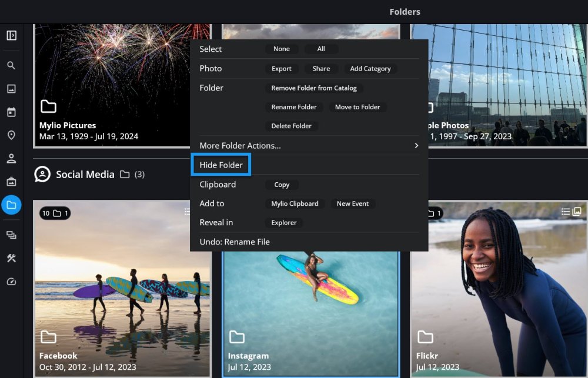Expand More Folder Actions submenu arrow
Image resolution: width=588 pixels, height=378 pixels.
416,146
